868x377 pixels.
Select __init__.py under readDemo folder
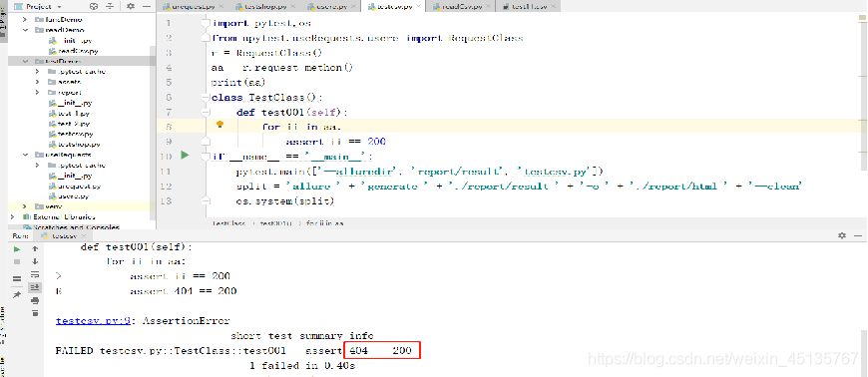70,41
